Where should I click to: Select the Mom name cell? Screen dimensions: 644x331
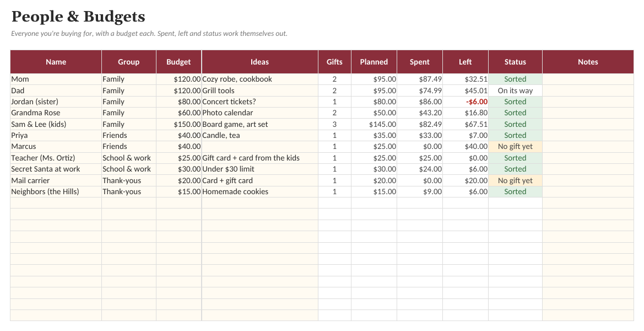[x=56, y=79]
